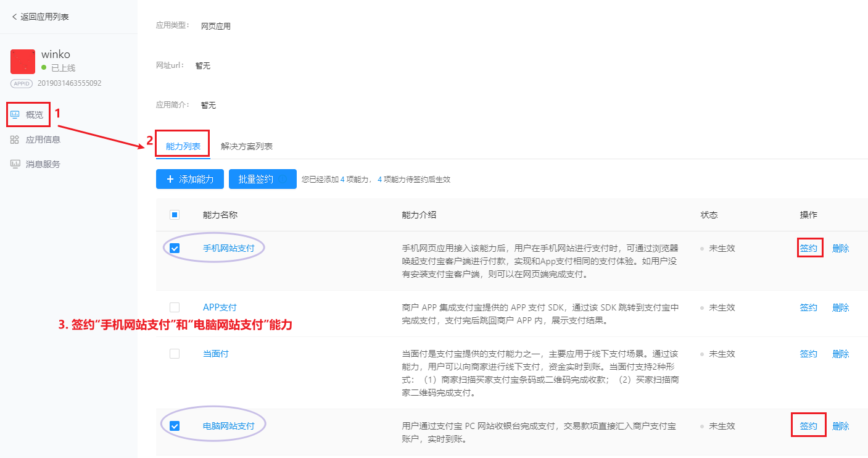Click 删除 for 当面付
868x458 pixels.
coord(841,354)
